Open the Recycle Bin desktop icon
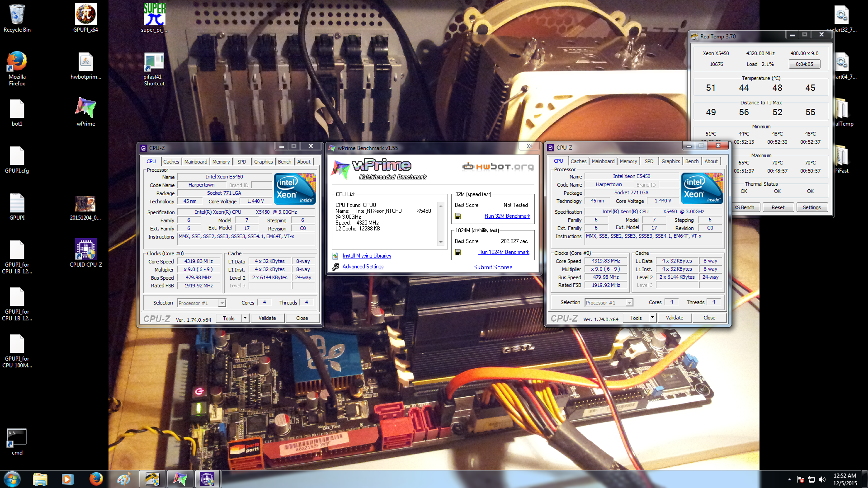 tap(17, 18)
